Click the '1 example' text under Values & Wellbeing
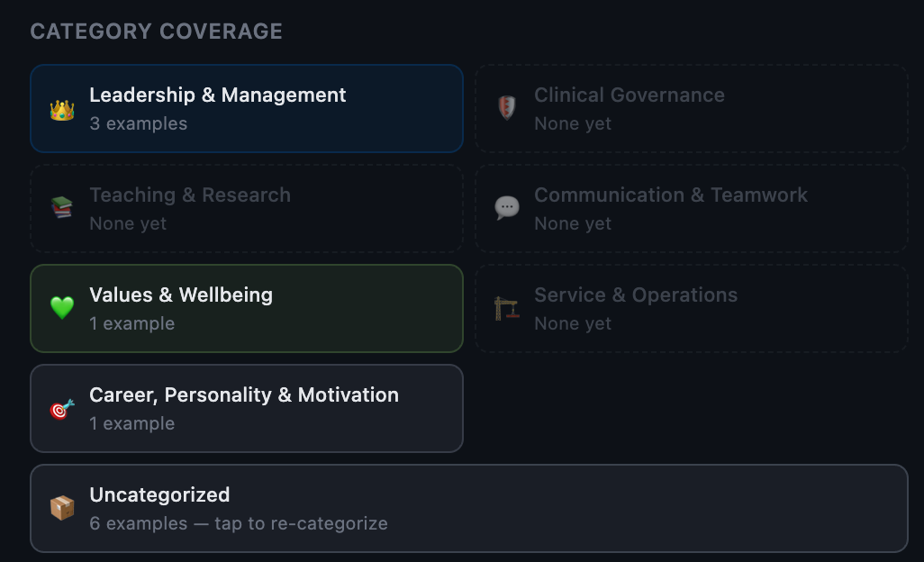Screen dimensions: 924x562 132,323
